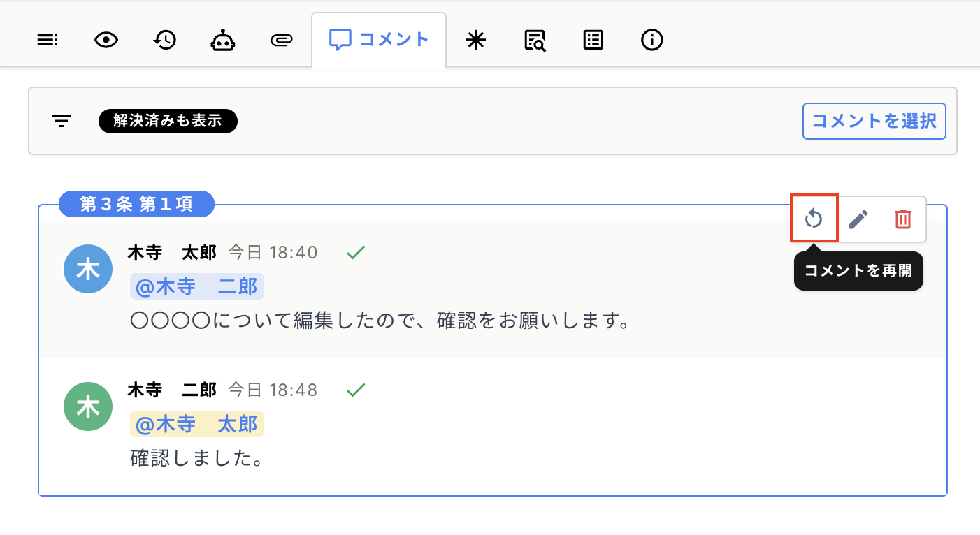Open the eye preview tab icon

106,41
